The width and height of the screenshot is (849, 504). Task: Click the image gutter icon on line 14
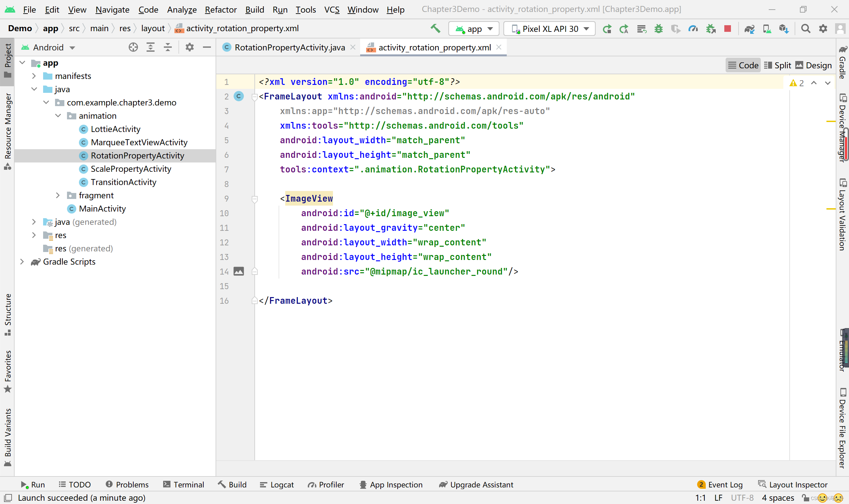[x=239, y=271]
